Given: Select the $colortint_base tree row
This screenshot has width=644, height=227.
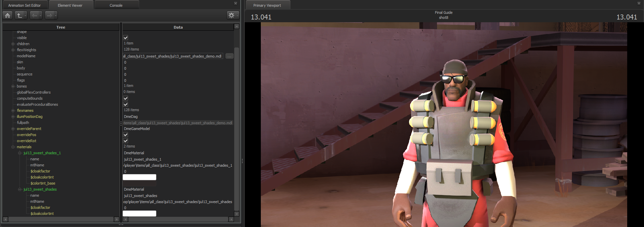Looking at the screenshot, I should click(43, 183).
